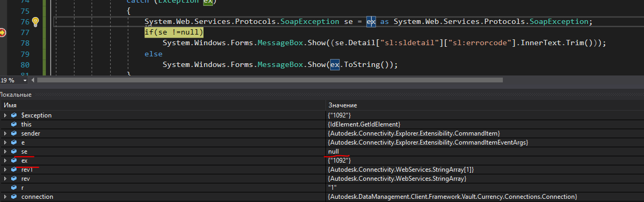This screenshot has width=644, height=202.
Task: Select the sender variable name
Action: 30,133
